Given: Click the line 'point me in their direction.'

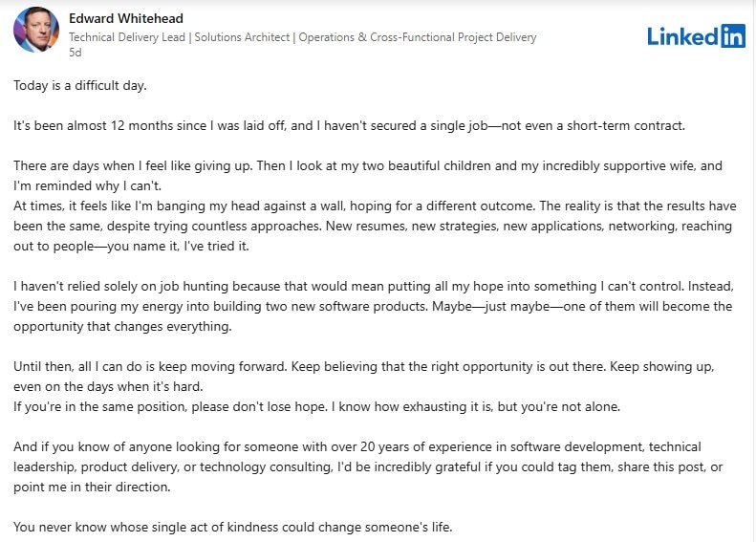Looking at the screenshot, I should click(x=92, y=487).
